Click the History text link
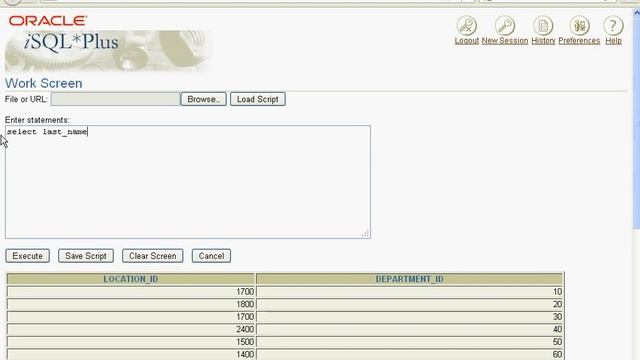Image resolution: width=640 pixels, height=360 pixels. tap(543, 41)
